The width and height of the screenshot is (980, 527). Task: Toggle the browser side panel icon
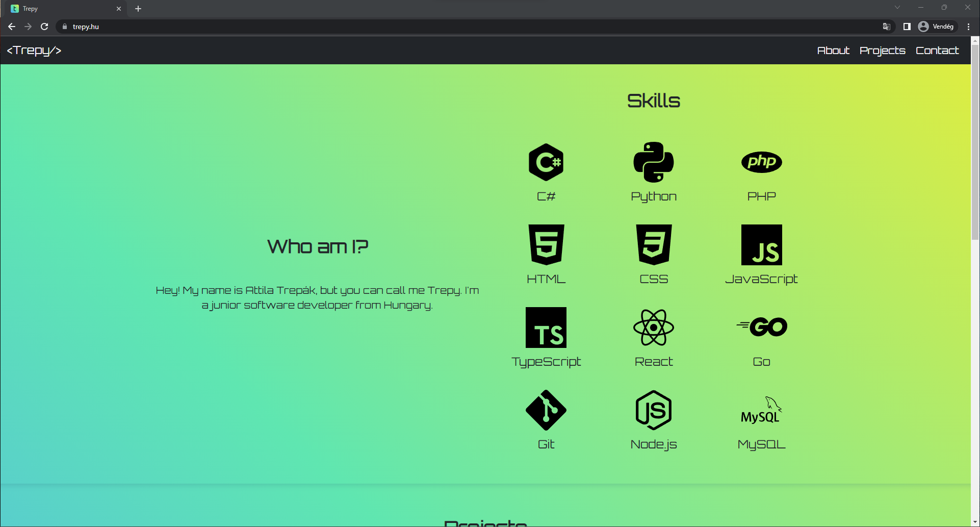point(907,27)
